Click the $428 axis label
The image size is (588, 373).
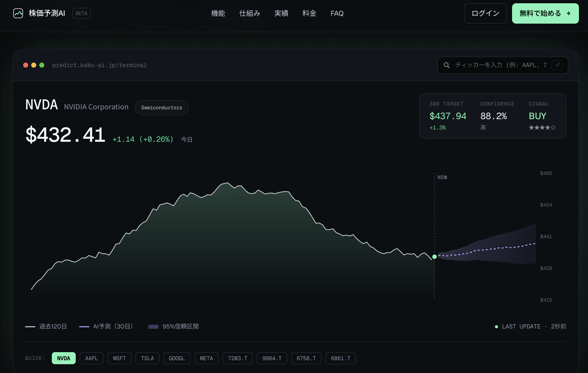(546, 268)
